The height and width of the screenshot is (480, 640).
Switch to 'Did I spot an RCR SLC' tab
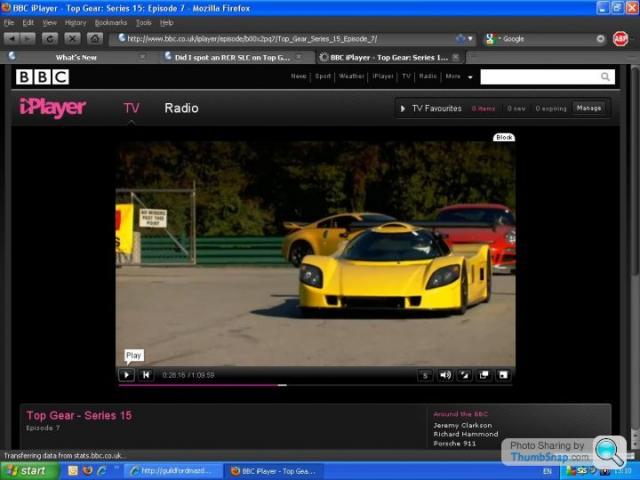tap(232, 58)
